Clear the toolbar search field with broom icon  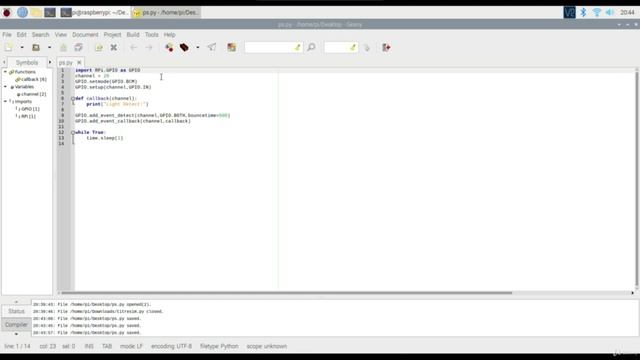tap(298, 47)
